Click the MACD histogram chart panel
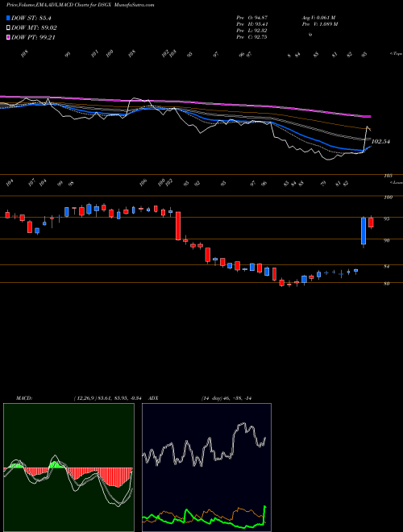403x532 pixels. [69, 468]
